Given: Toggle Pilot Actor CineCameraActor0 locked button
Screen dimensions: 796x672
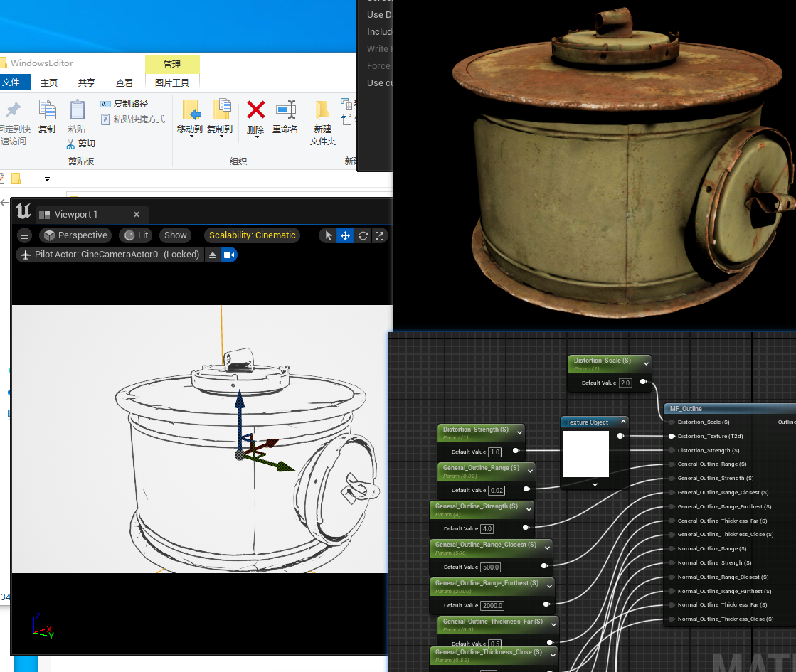Looking at the screenshot, I should [x=110, y=255].
